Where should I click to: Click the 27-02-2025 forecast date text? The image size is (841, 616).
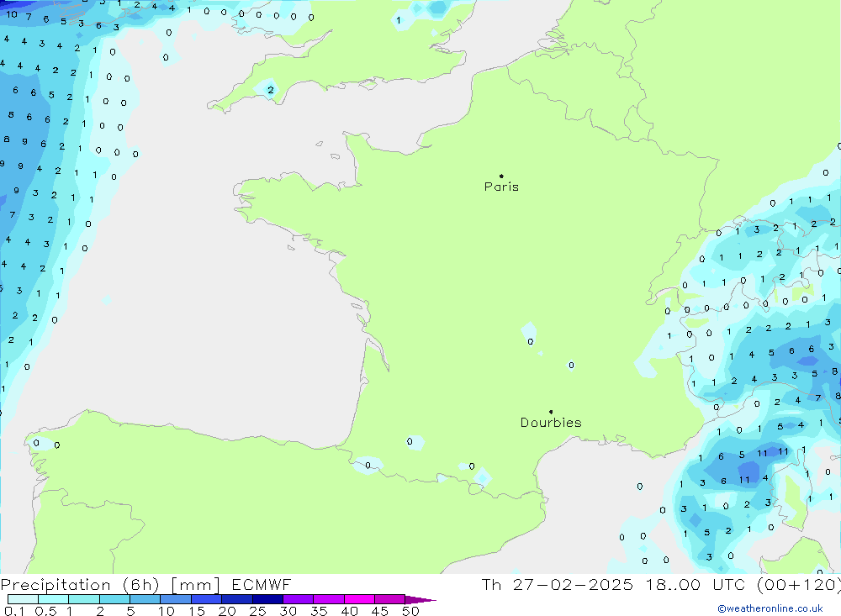(573, 585)
